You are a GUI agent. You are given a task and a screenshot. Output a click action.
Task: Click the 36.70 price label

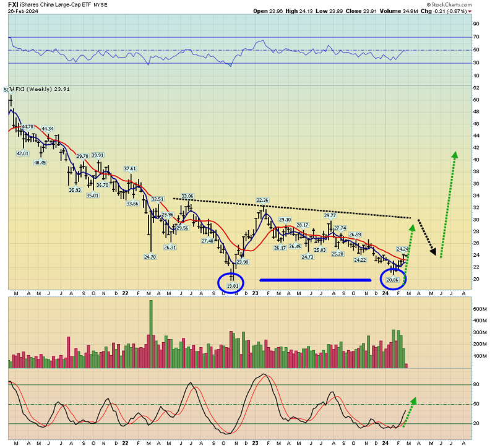102,185
